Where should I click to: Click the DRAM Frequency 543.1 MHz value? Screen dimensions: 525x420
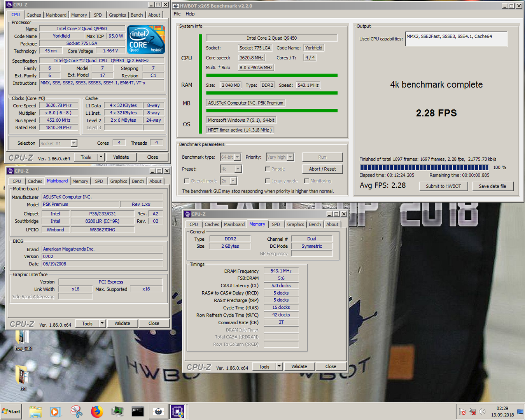click(x=281, y=271)
